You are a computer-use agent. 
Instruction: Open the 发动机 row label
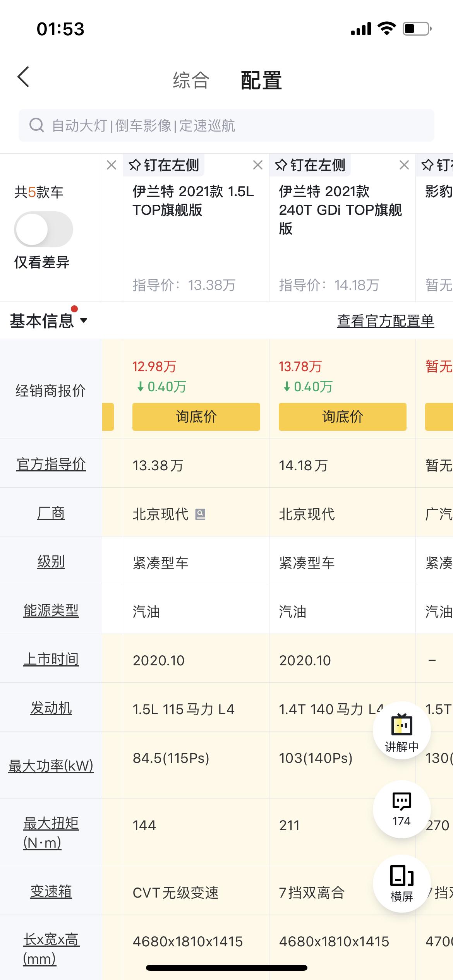click(x=51, y=708)
